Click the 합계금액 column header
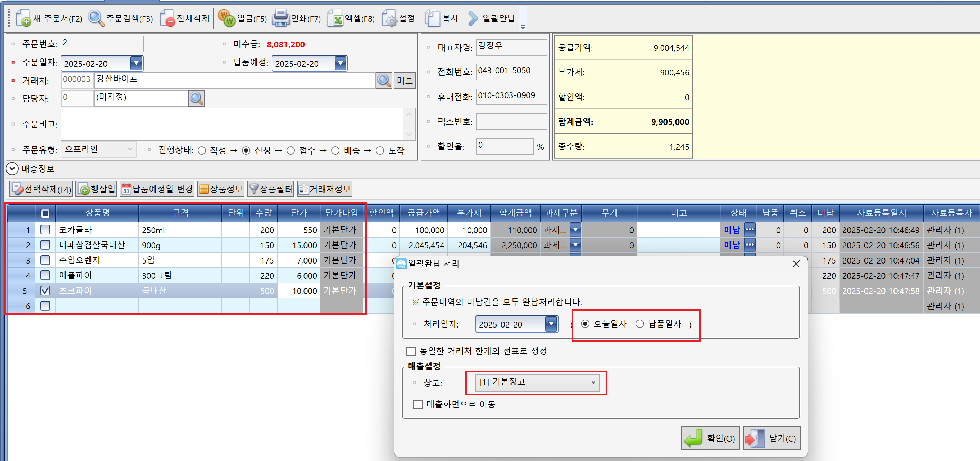Viewport: 980px width, 461px height. [x=515, y=213]
